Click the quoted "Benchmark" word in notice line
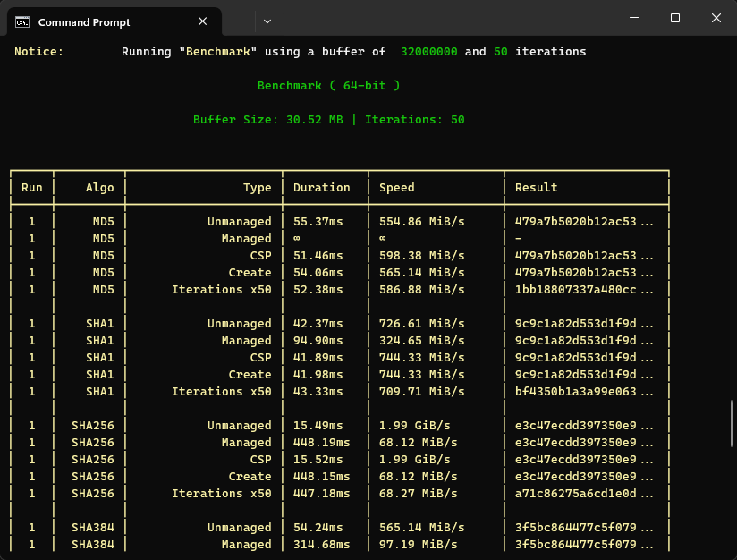Viewport: 737px width, 560px height. [218, 52]
